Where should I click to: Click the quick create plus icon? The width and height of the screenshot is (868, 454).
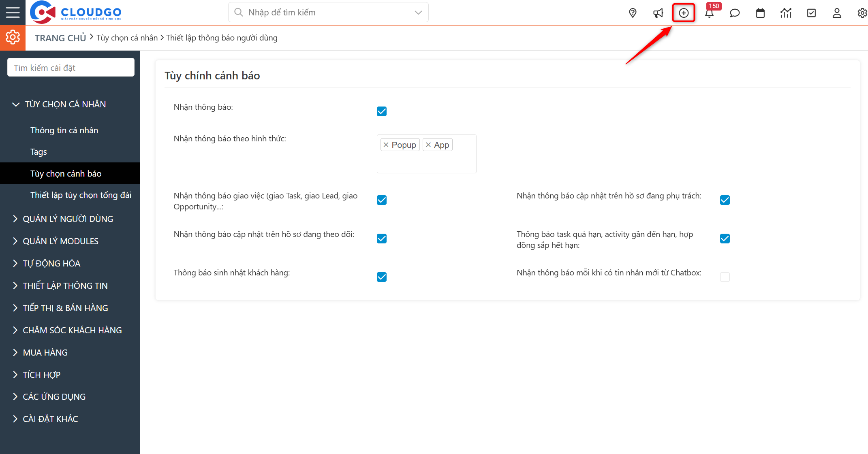coord(684,13)
